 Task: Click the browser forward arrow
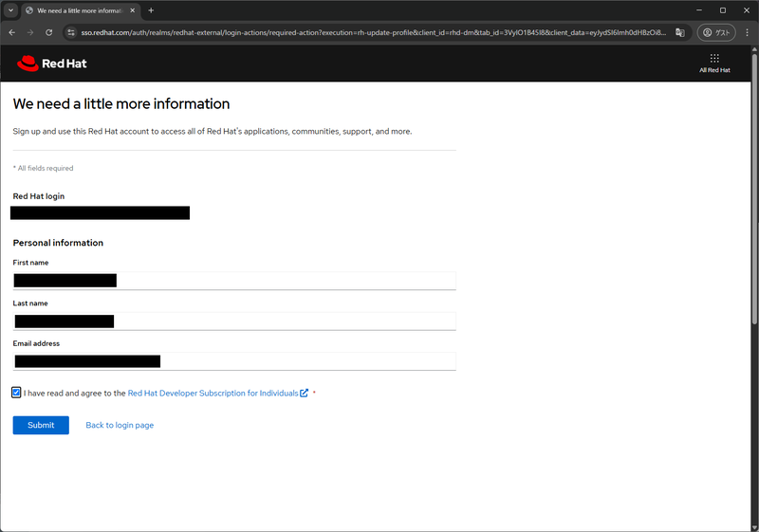point(30,32)
